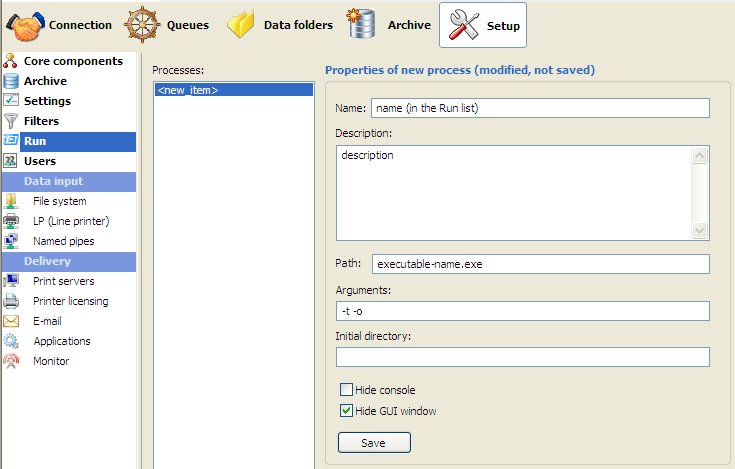Enable the Hide console checkbox
This screenshot has width=735, height=469.
pyautogui.click(x=346, y=390)
